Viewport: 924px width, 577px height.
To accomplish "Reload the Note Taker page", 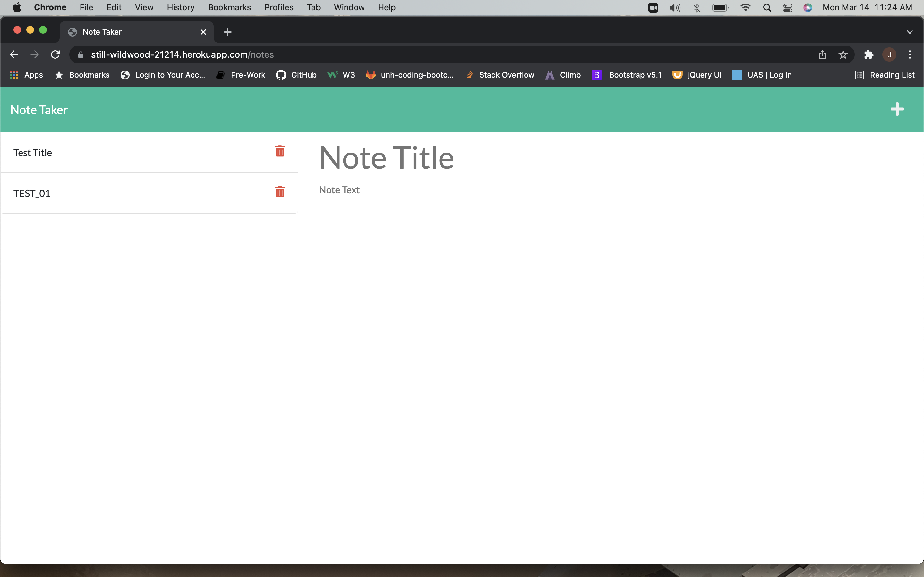I will [55, 54].
